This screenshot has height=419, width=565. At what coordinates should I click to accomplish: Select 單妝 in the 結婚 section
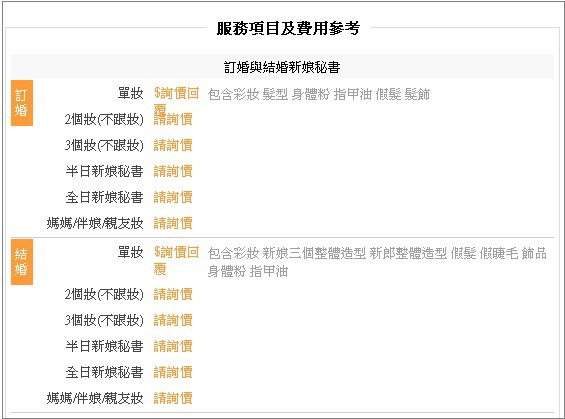(x=131, y=252)
